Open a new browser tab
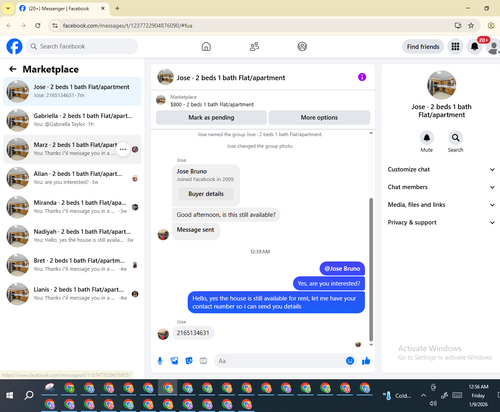The height and width of the screenshot is (412, 500). pos(117,8)
